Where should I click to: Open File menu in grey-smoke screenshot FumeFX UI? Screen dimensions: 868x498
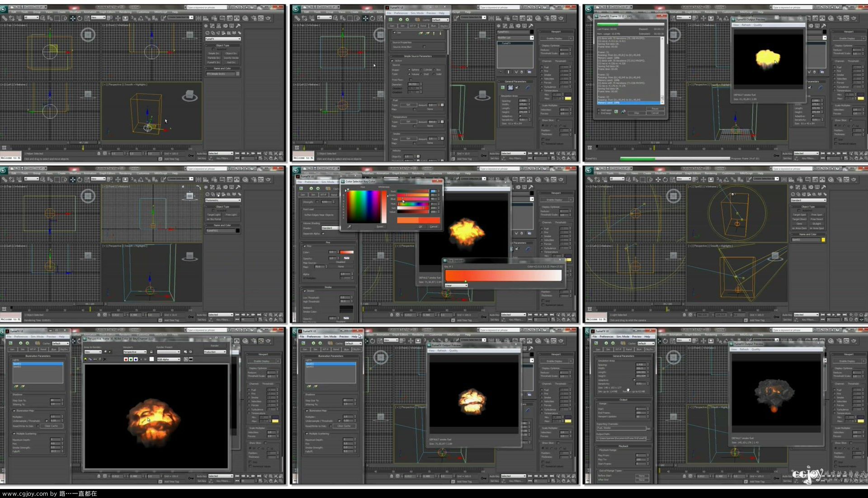click(594, 337)
